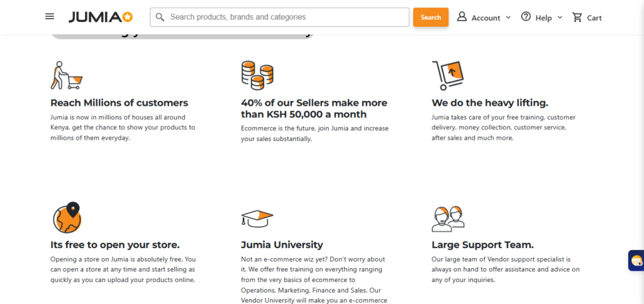
Task: Click the customer with shopping cart icon
Action: coord(66,76)
